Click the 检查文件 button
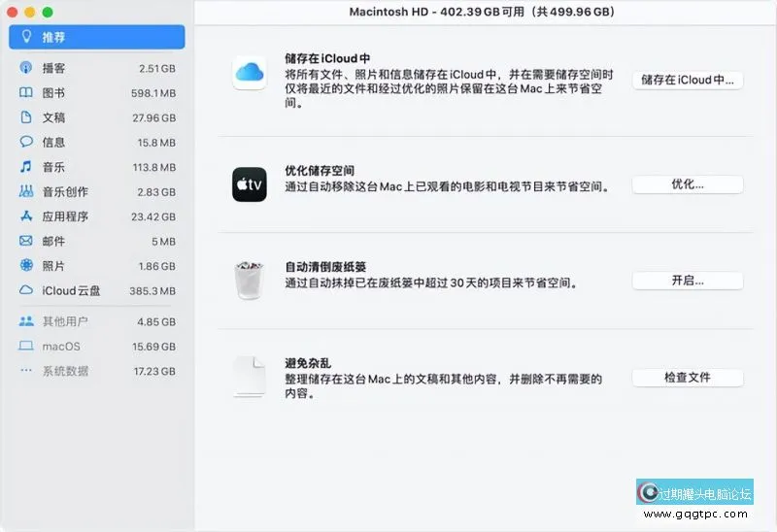Image resolution: width=777 pixels, height=532 pixels. [x=688, y=378]
